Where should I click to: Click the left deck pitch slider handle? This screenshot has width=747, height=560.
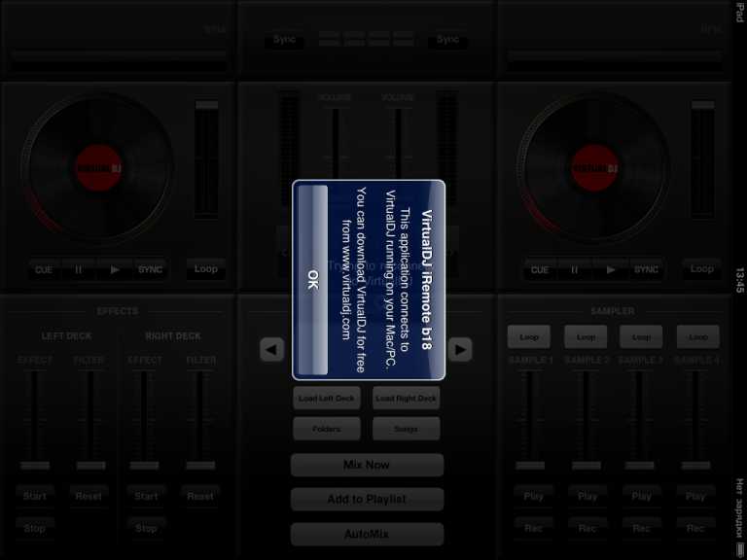(207, 105)
